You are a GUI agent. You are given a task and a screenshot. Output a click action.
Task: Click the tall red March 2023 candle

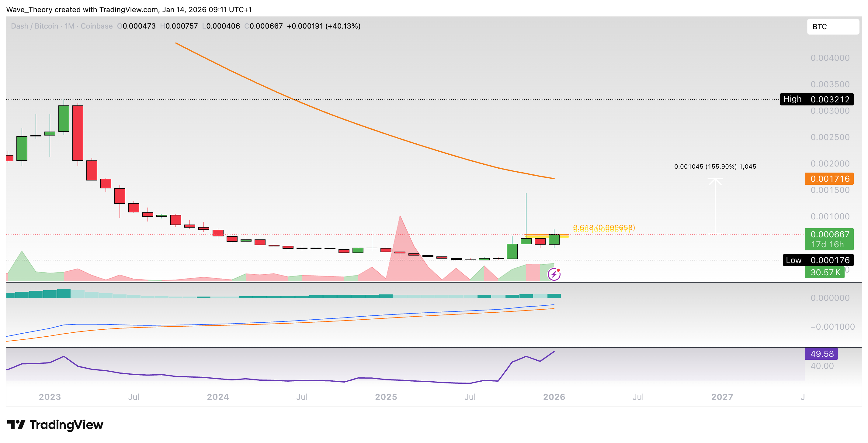[x=78, y=133]
